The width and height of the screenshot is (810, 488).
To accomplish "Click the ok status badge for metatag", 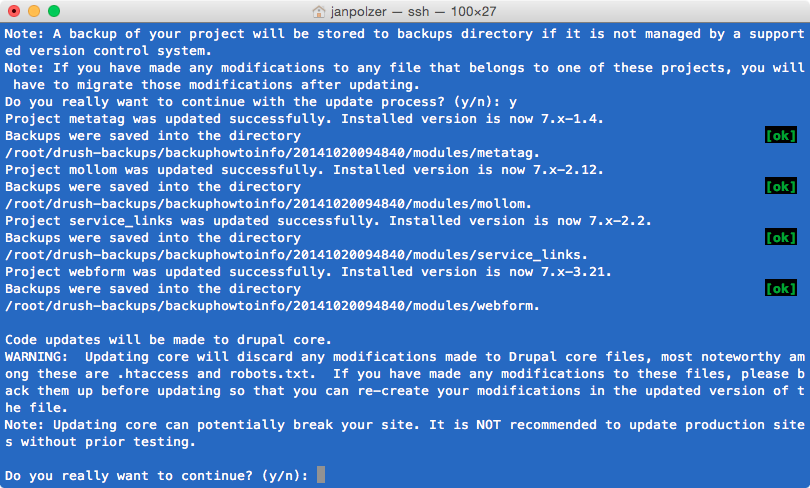I will (781, 135).
